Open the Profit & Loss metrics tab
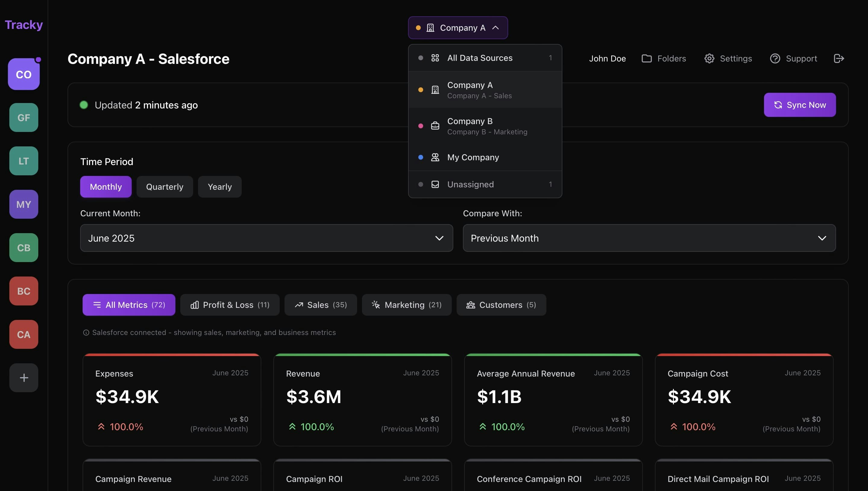868x491 pixels. [230, 305]
